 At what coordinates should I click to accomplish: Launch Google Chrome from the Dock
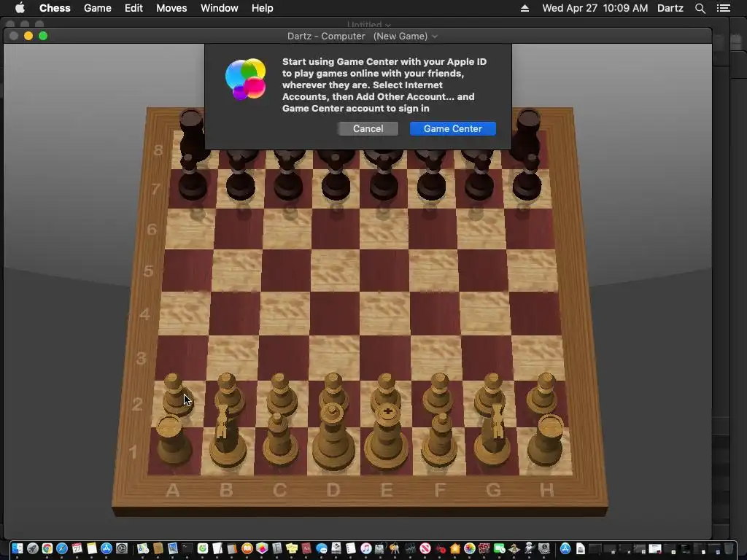(47, 548)
